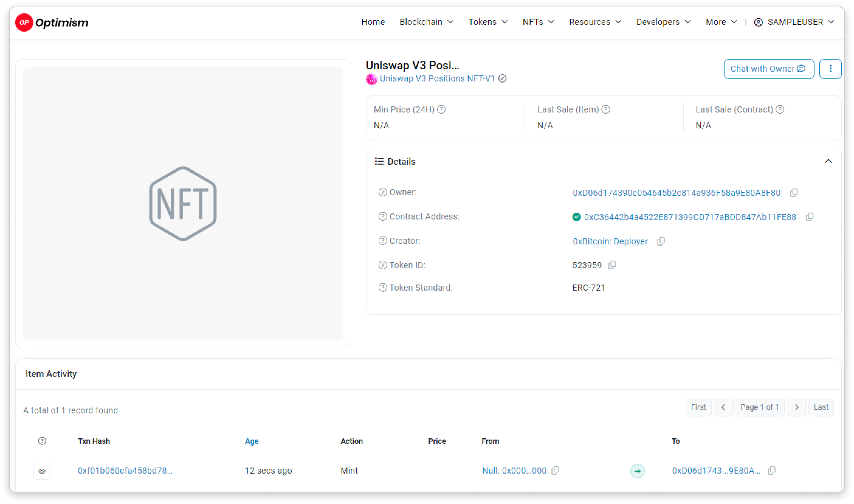
Task: Open Uniswap V3 Positions NFT-V1 link
Action: pyautogui.click(x=437, y=78)
